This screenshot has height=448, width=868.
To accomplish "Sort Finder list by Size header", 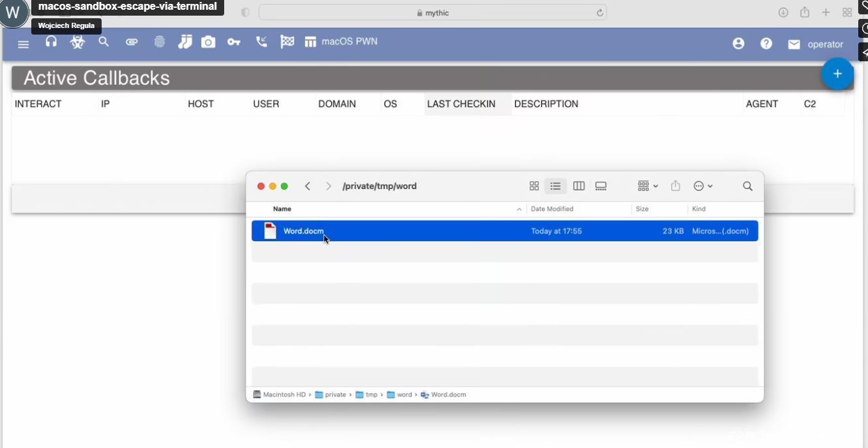I will pyautogui.click(x=642, y=209).
